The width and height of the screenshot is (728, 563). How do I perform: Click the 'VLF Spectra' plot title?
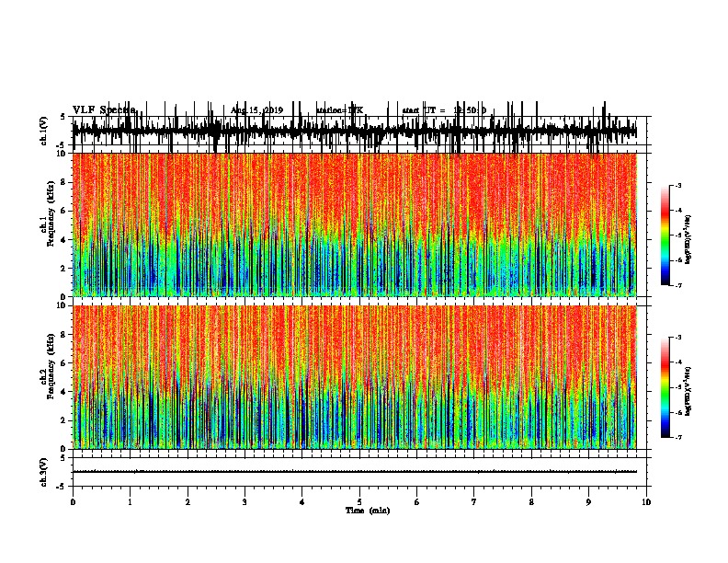105,110
